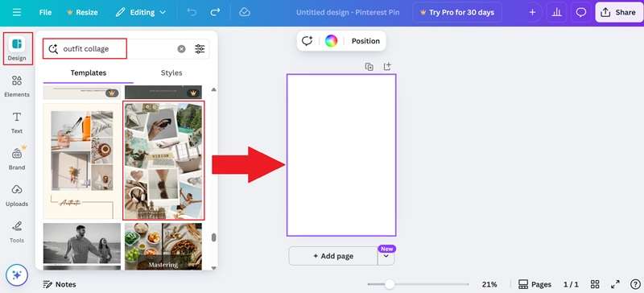This screenshot has height=293, width=644.
Task: Click the cloud save status icon
Action: (x=245, y=12)
